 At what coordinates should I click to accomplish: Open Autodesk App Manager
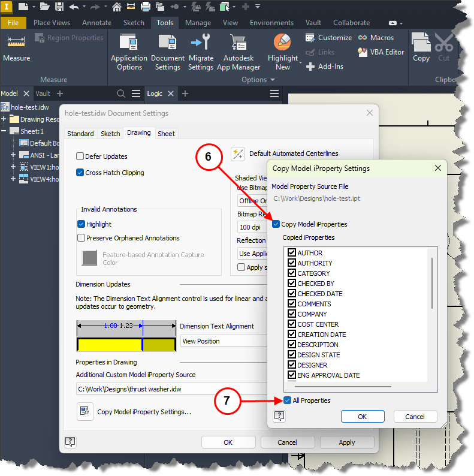pos(238,52)
